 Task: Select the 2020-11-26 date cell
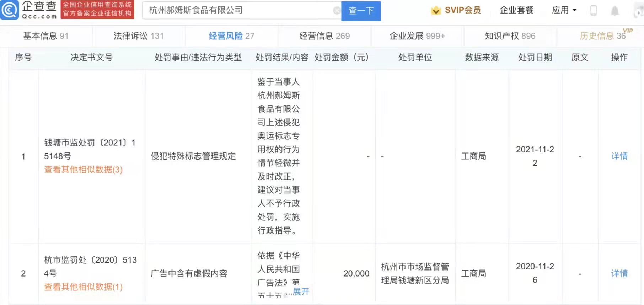(x=535, y=273)
